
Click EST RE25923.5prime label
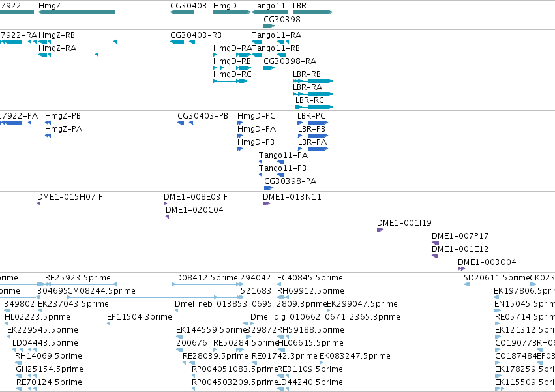(x=78, y=278)
